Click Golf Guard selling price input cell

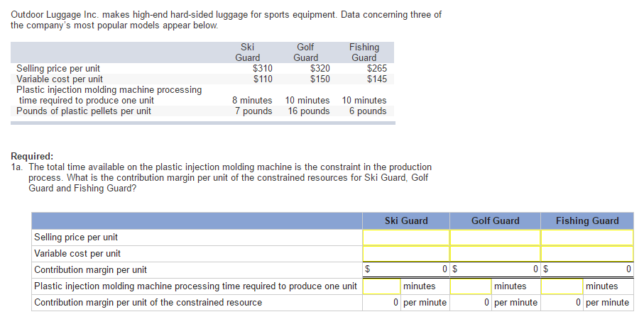(x=495, y=237)
